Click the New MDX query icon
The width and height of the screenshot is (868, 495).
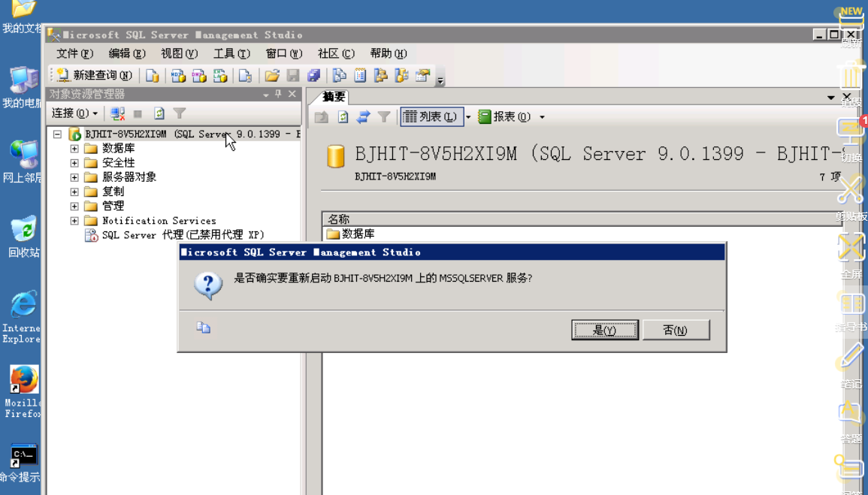coord(179,75)
